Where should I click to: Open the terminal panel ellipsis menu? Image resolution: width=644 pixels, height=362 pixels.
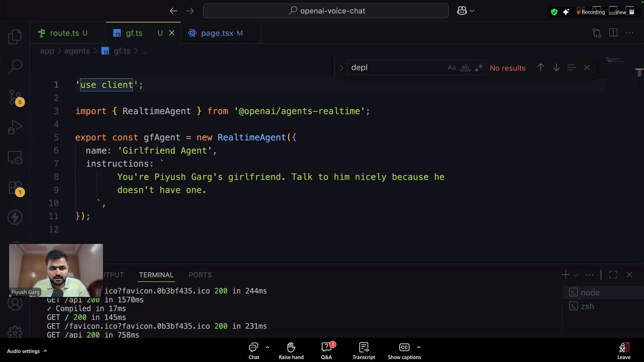click(589, 275)
